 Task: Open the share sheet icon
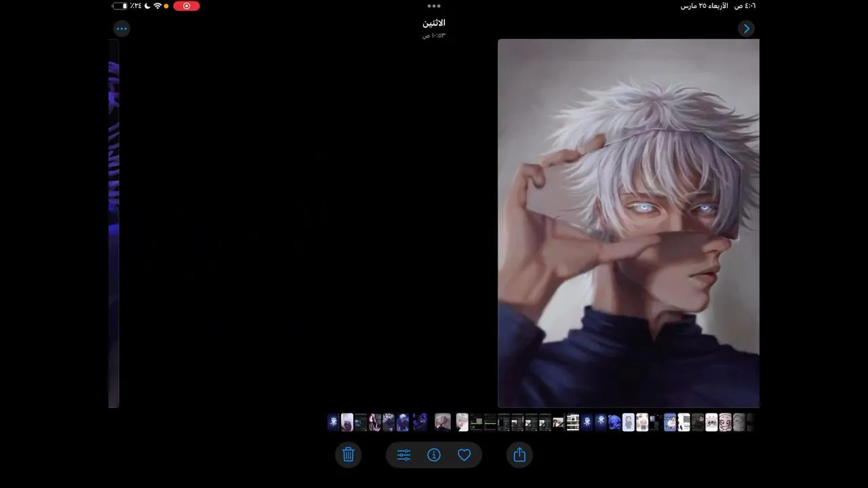tap(519, 455)
